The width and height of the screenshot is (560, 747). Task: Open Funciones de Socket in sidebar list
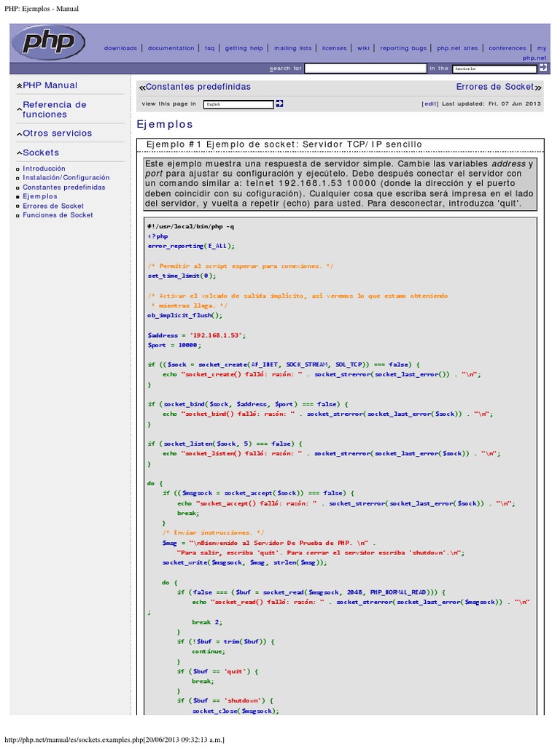58,215
